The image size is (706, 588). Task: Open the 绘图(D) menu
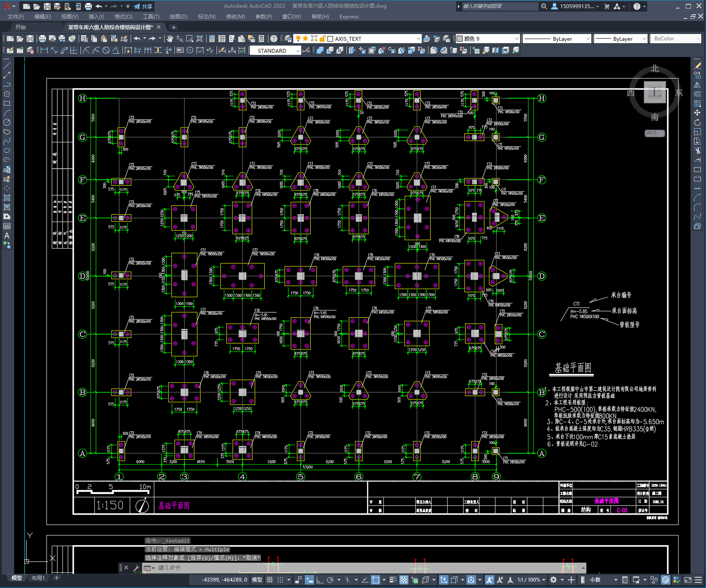coord(179,17)
